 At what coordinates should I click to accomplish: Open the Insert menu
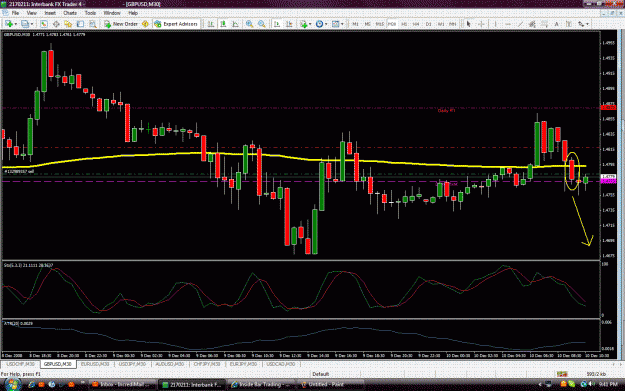(50, 13)
